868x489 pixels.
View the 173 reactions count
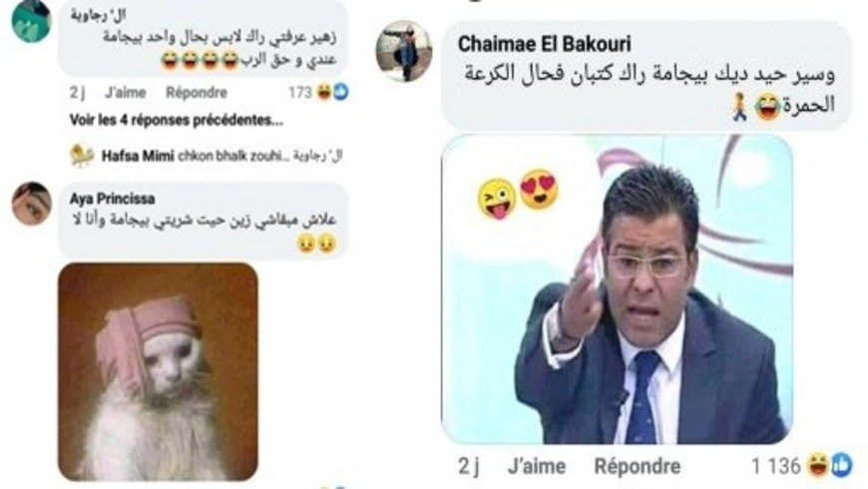click(300, 93)
